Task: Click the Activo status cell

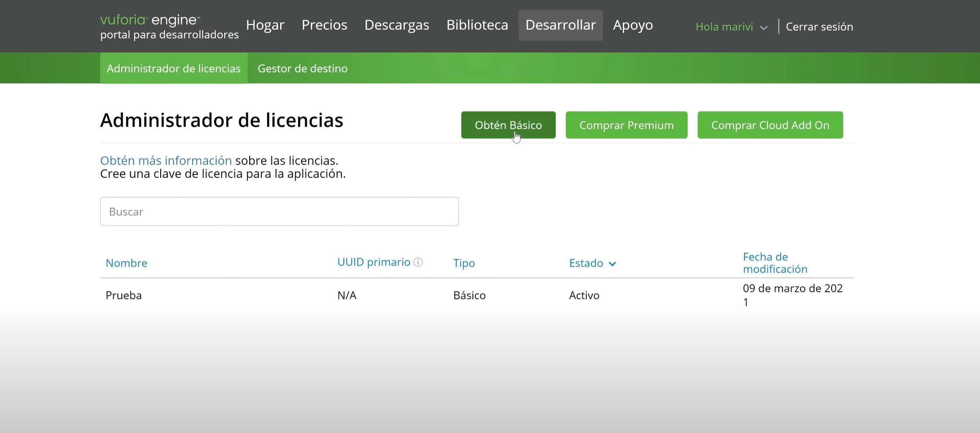Action: (x=584, y=295)
